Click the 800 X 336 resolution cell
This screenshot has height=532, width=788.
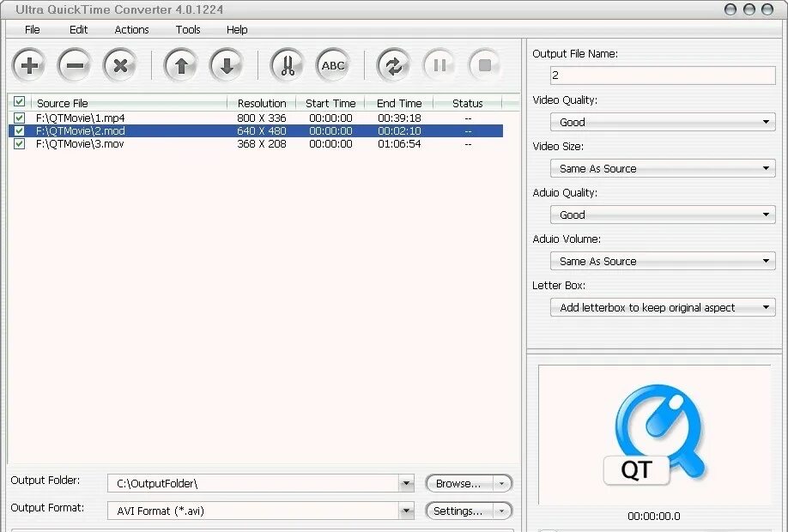coord(261,118)
